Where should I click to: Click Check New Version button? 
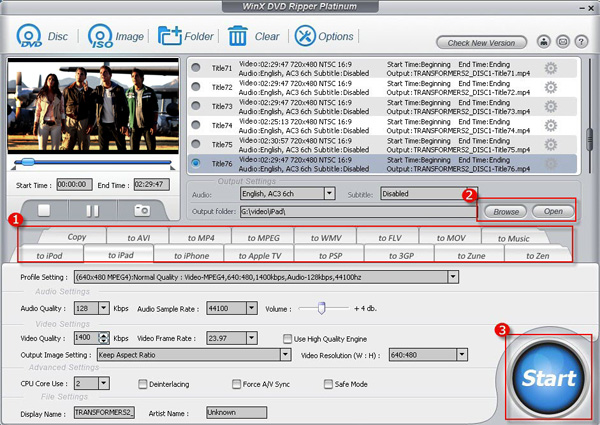coord(481,42)
